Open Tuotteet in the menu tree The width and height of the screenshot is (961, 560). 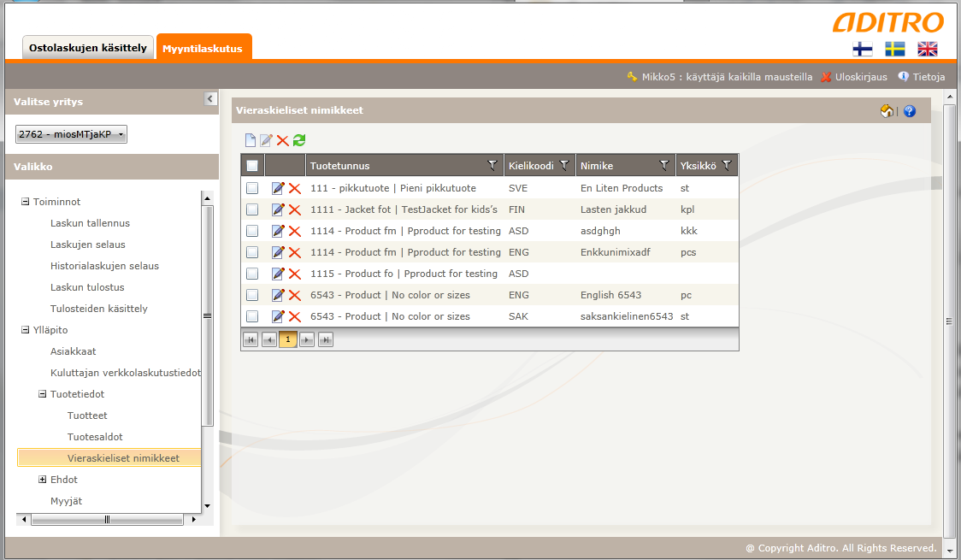tap(87, 416)
